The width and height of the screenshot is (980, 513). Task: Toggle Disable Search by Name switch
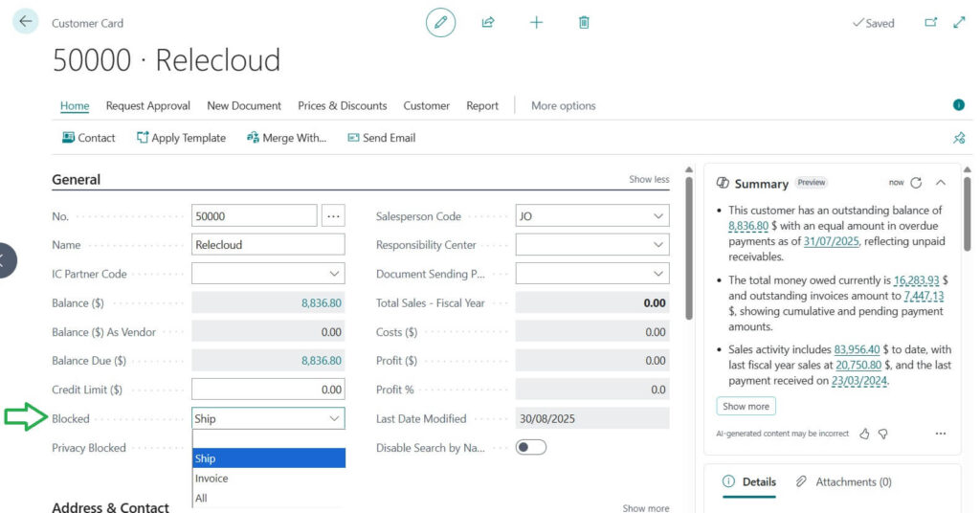click(x=531, y=447)
